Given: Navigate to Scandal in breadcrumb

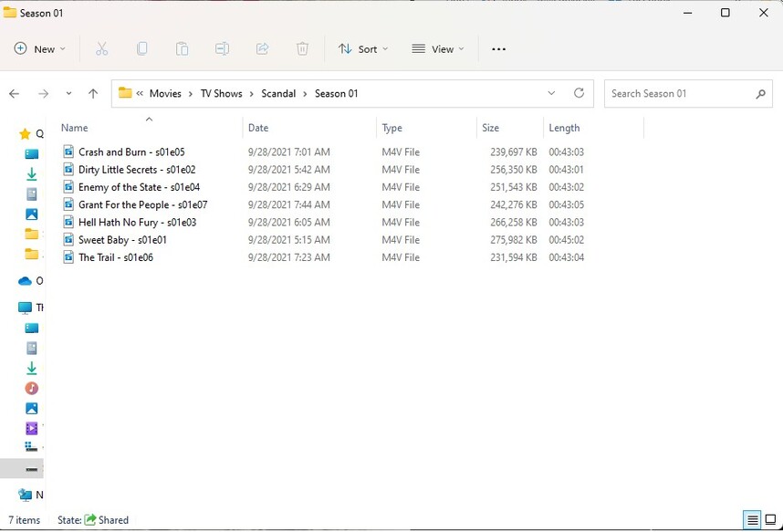Looking at the screenshot, I should (278, 93).
